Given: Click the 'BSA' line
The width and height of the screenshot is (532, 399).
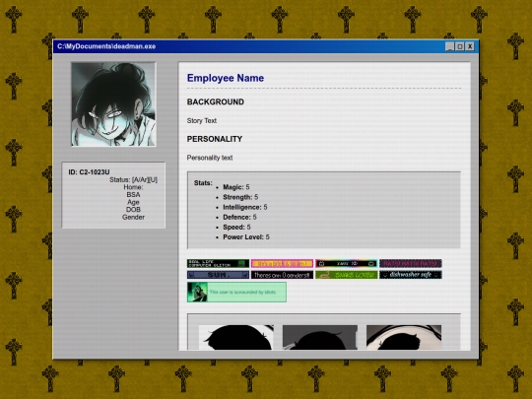Looking at the screenshot, I should click(x=133, y=195).
